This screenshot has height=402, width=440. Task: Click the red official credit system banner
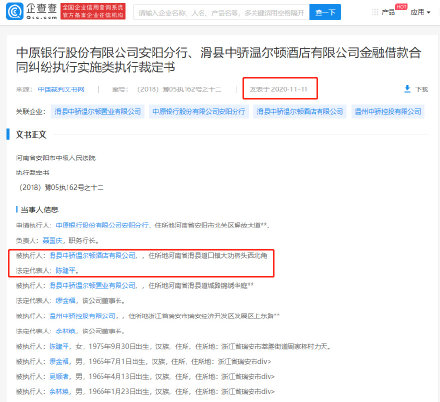(93, 11)
